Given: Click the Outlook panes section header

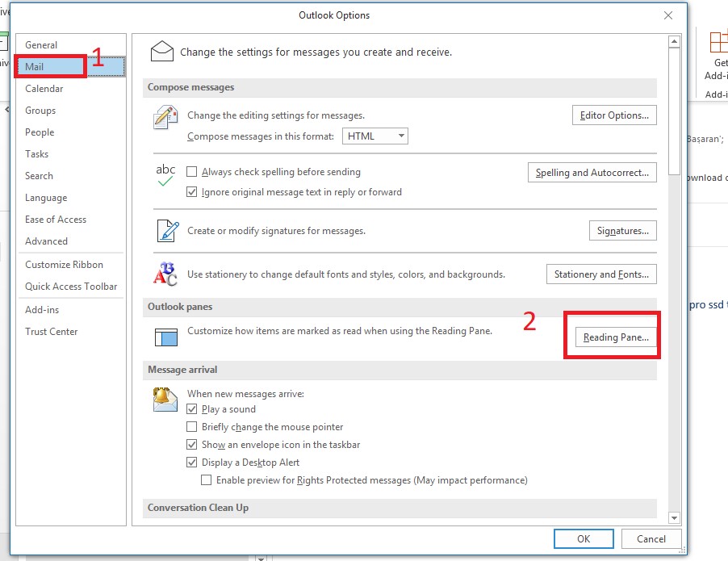Looking at the screenshot, I should click(400, 307).
